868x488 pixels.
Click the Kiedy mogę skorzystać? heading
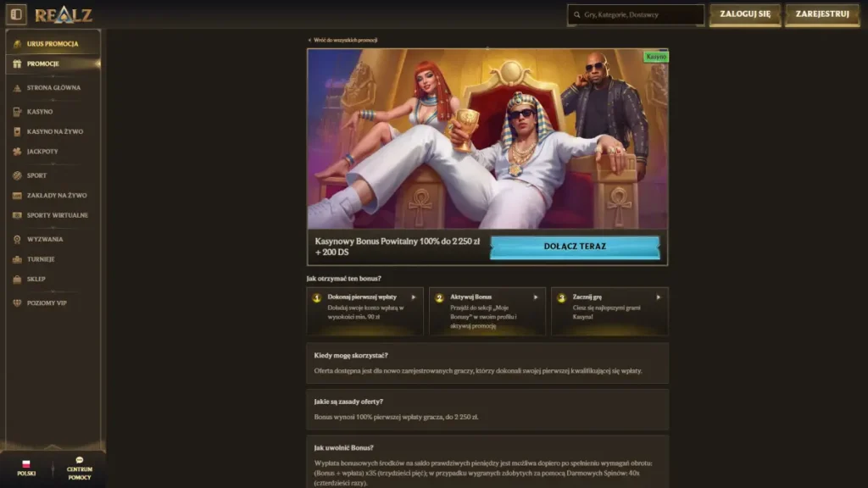pyautogui.click(x=351, y=355)
